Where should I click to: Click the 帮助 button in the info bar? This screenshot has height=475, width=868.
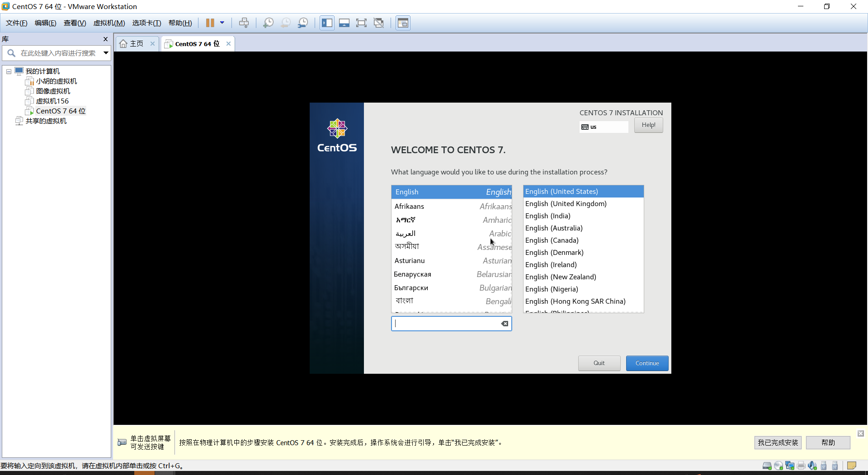828,443
